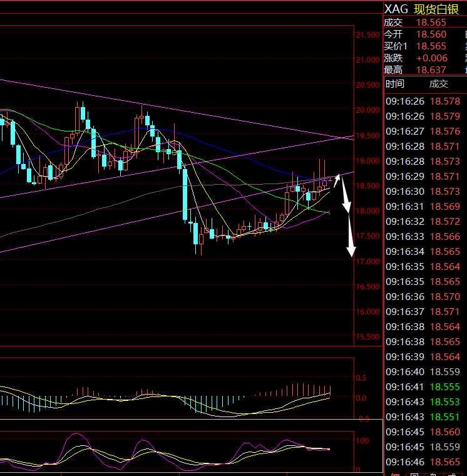Select the 成交 last price value in quote header

(431, 23)
